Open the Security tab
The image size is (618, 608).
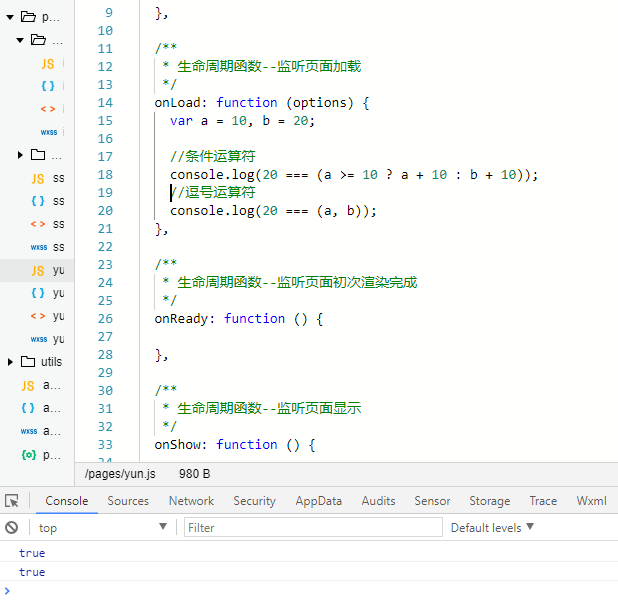click(254, 501)
